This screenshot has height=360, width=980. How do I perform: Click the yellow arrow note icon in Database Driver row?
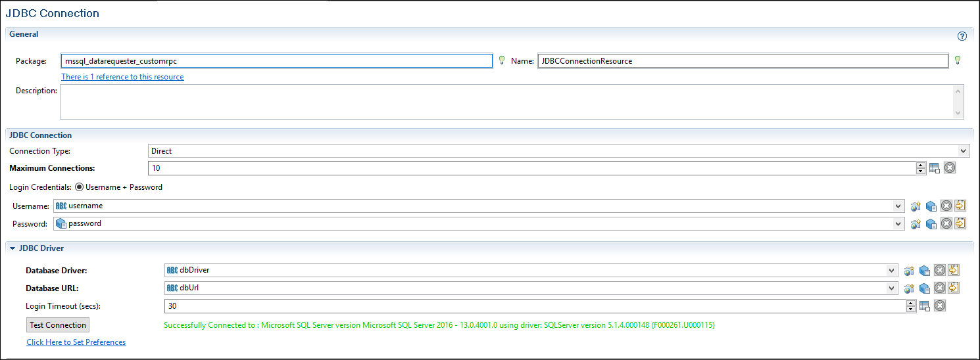(x=953, y=269)
